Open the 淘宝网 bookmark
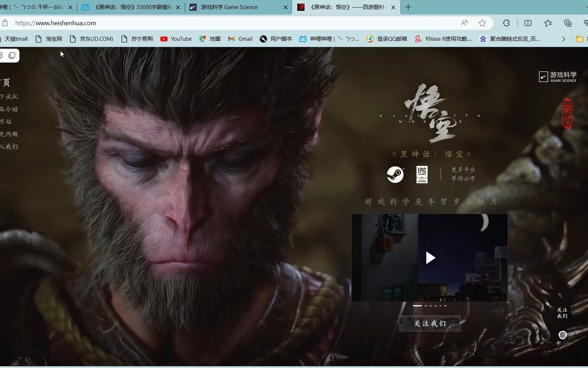Viewport: 588px width, 368px height. click(x=49, y=39)
